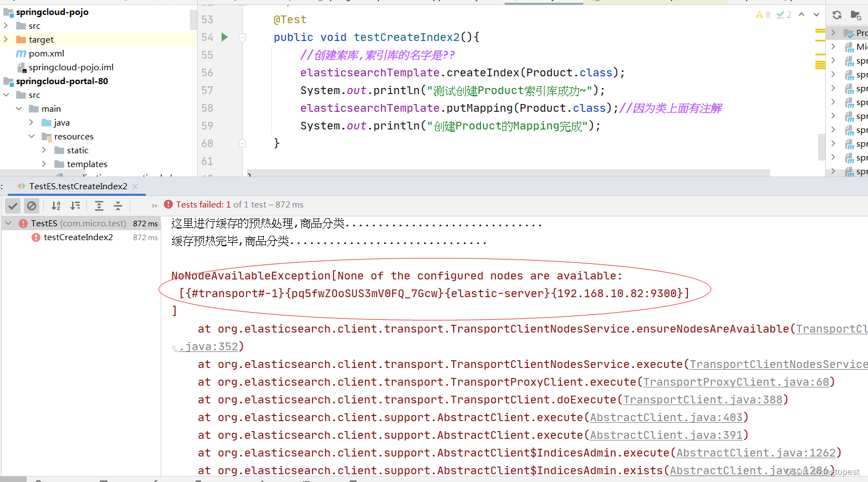Click the more actions chevron in test run toolbar
The image size is (868, 482).
(x=154, y=205)
